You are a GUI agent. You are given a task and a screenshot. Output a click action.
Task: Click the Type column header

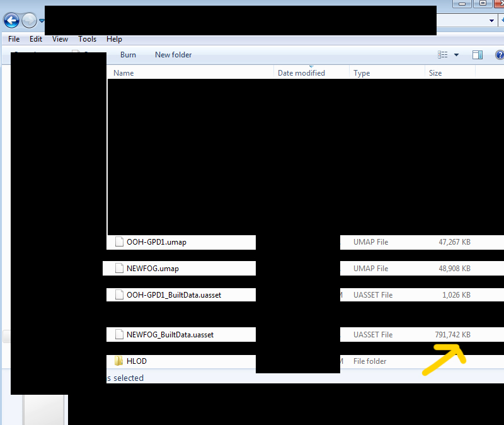click(x=362, y=73)
